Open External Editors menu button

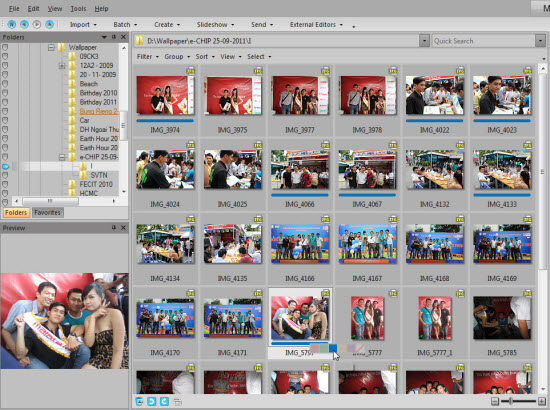[x=316, y=25]
